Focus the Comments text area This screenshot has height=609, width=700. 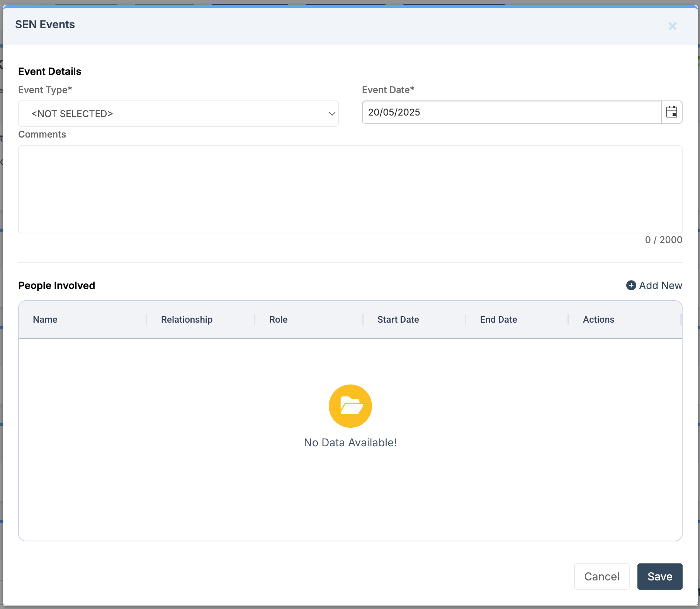[350, 189]
